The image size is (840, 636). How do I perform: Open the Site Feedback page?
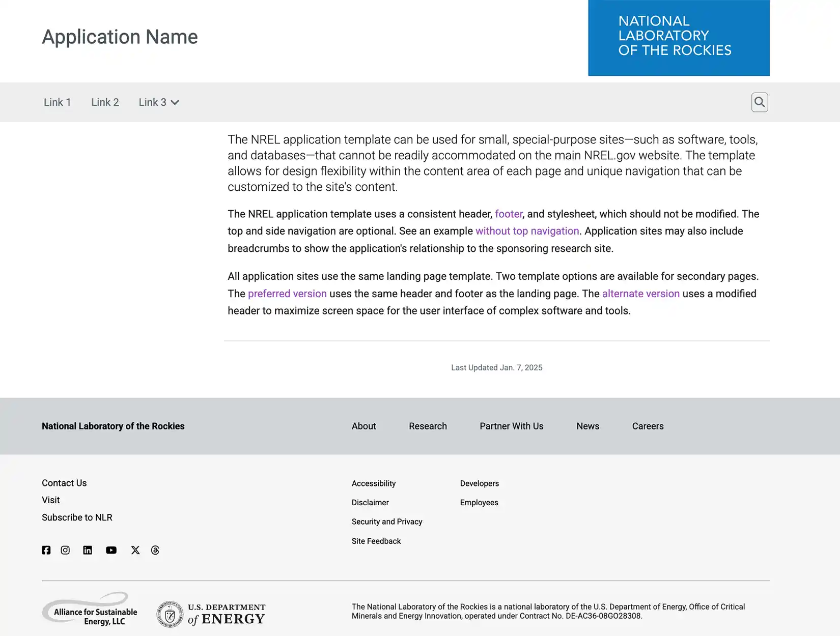[376, 541]
